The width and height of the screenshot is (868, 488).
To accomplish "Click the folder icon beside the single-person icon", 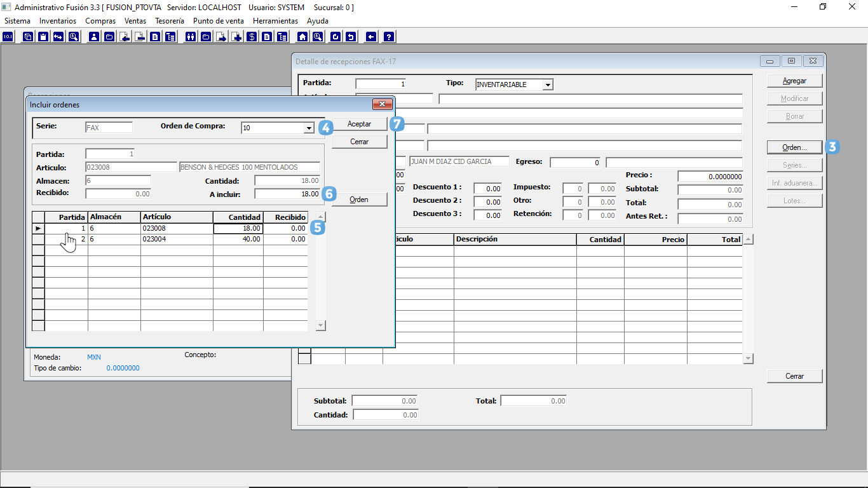I will 109,36.
